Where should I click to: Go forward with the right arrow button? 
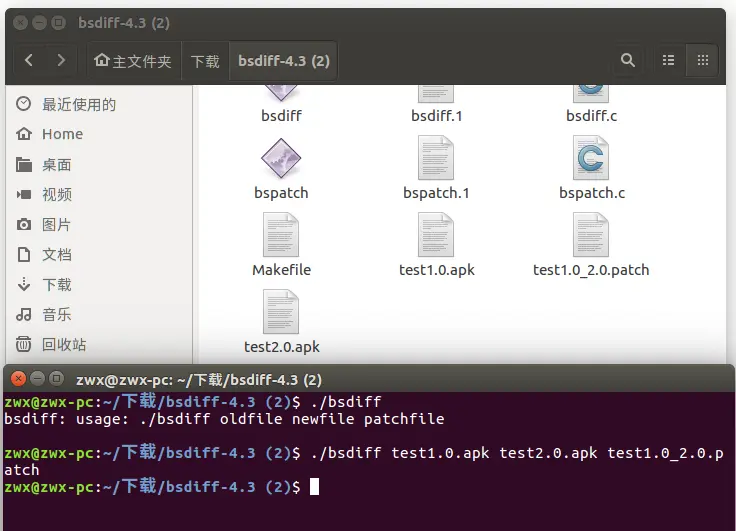pos(61,60)
